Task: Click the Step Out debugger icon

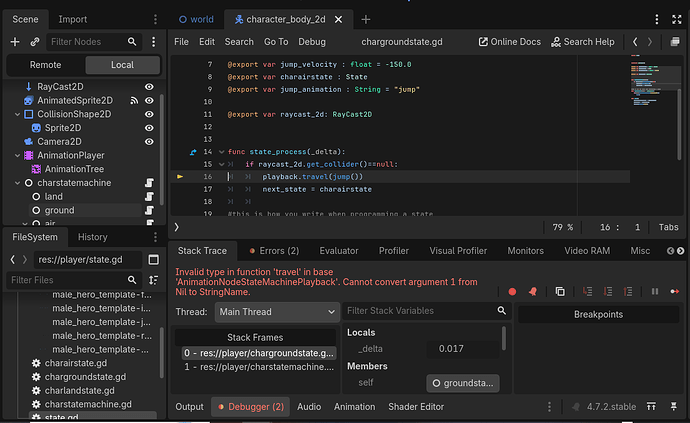Action: click(x=628, y=291)
